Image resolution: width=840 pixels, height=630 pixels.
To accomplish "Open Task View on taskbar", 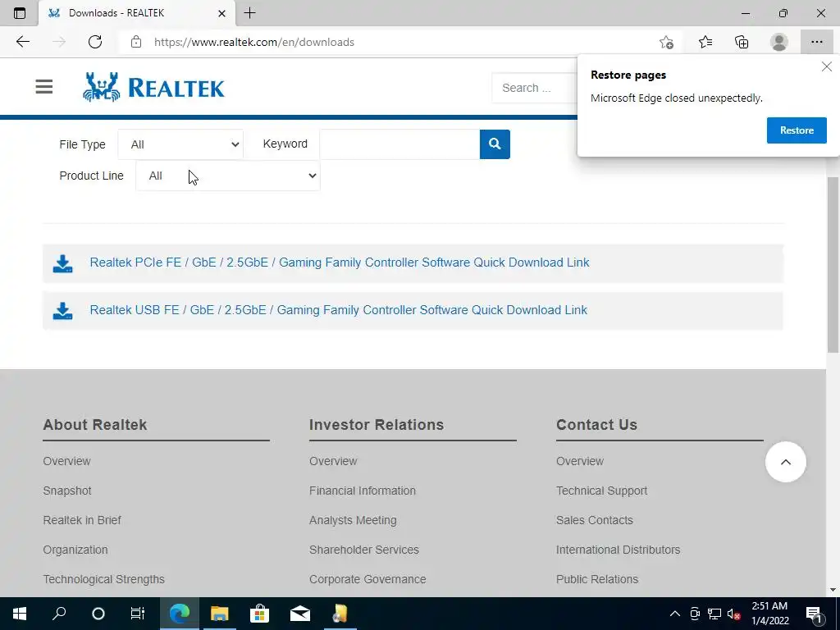I will pyautogui.click(x=138, y=614).
